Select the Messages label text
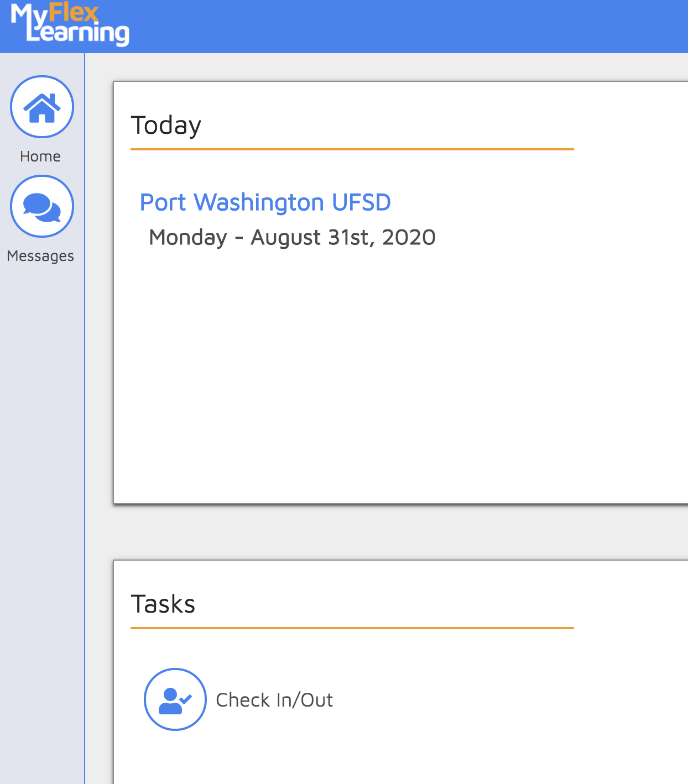Viewport: 688px width, 784px height. point(40,255)
